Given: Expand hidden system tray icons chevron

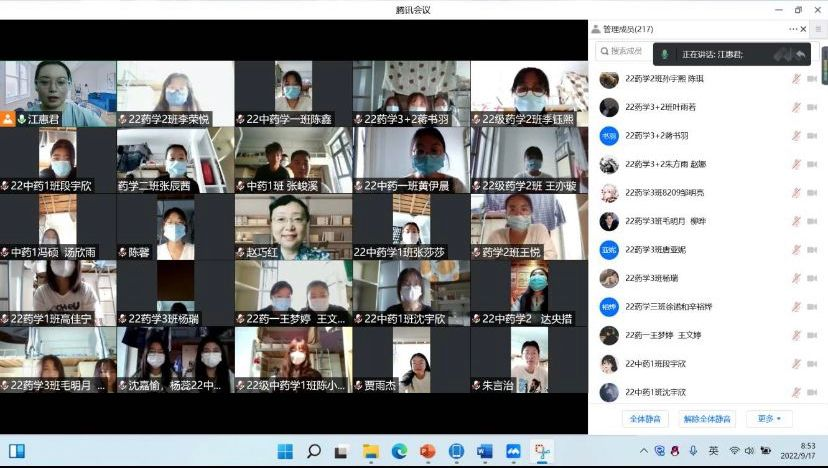Looking at the screenshot, I should 645,451.
